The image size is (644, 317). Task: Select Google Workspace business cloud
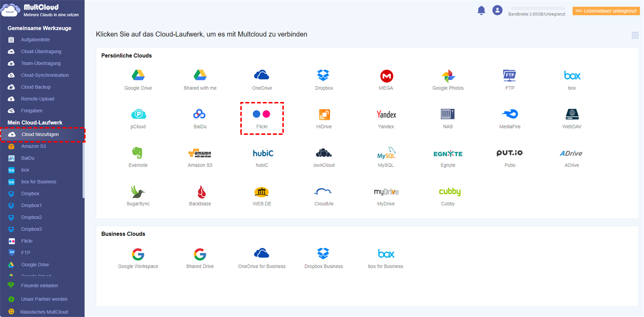[x=138, y=254]
